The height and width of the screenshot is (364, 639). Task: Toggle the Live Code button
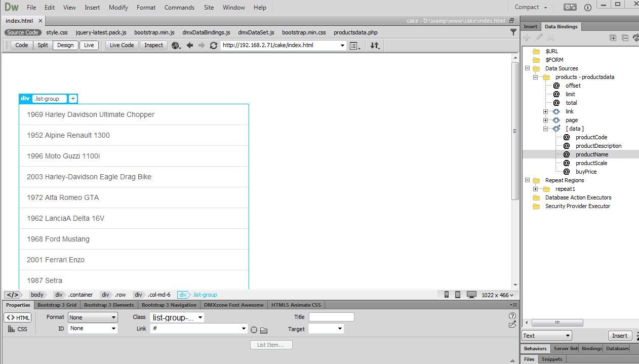click(122, 45)
